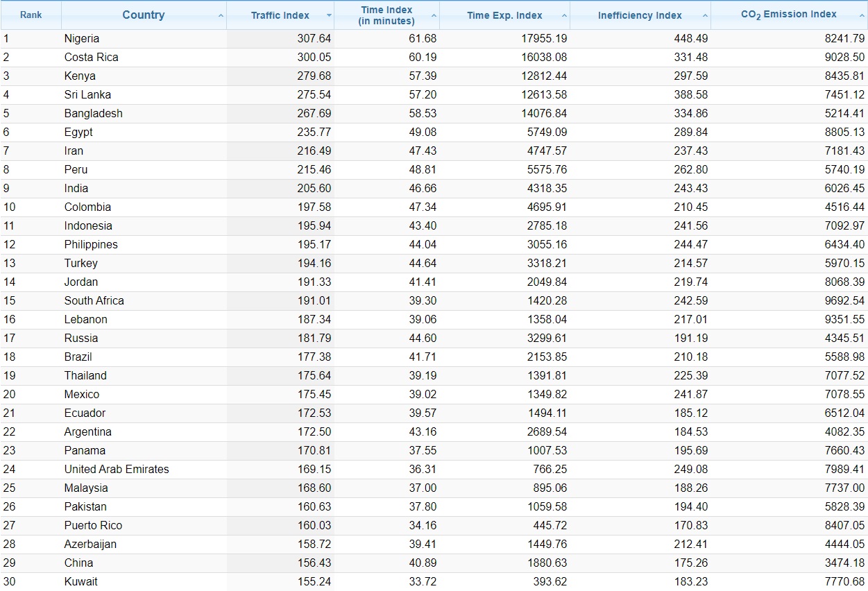The image size is (868, 591).
Task: Sort by Time Exp. Index header
Action: pos(504,15)
